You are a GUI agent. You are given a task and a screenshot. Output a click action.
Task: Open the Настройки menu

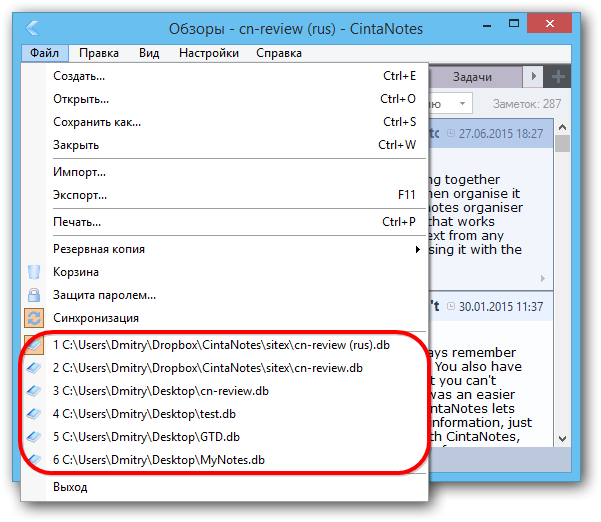click(209, 53)
